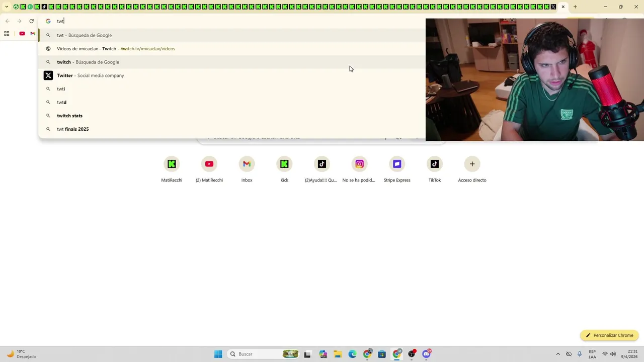644x362 pixels.
Task: Open the TikTok shortcut tile
Action: click(435, 169)
